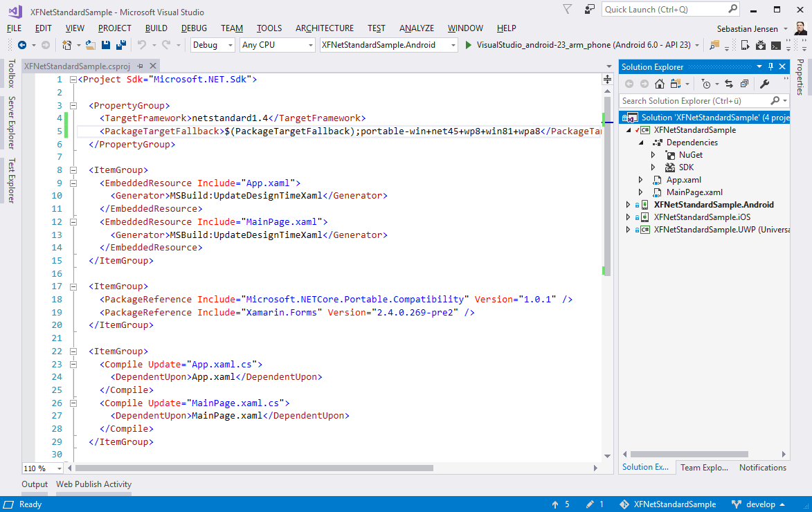Toggle pin on Solution Explorer panel
The width and height of the screenshot is (812, 512).
click(x=770, y=66)
